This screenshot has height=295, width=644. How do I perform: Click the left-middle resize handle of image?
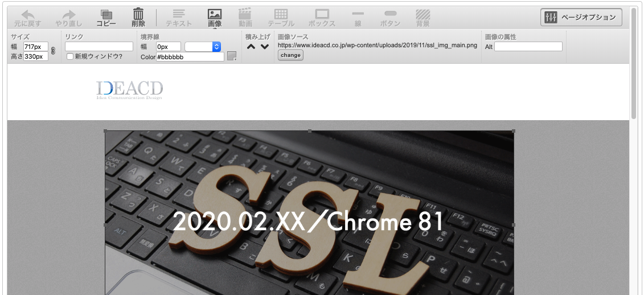105,225
